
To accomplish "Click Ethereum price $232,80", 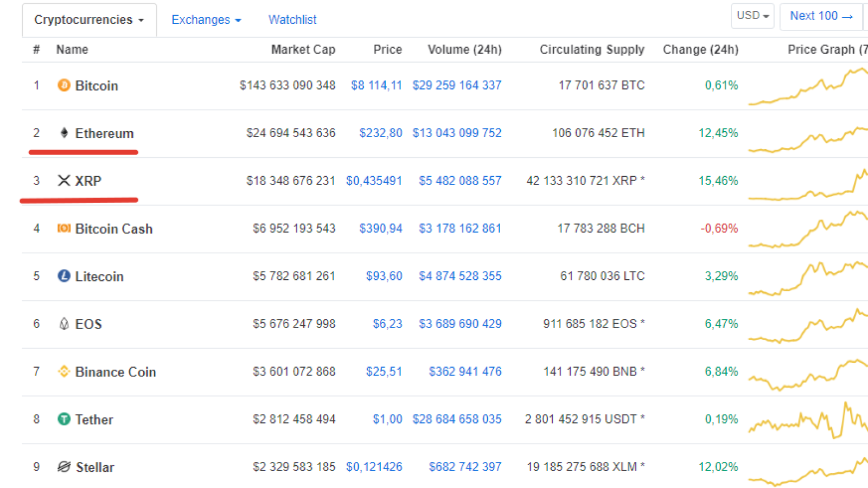I will 381,133.
